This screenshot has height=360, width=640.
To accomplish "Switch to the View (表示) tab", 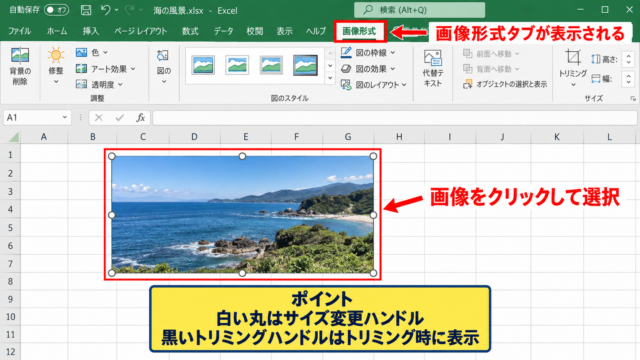I will point(284,31).
